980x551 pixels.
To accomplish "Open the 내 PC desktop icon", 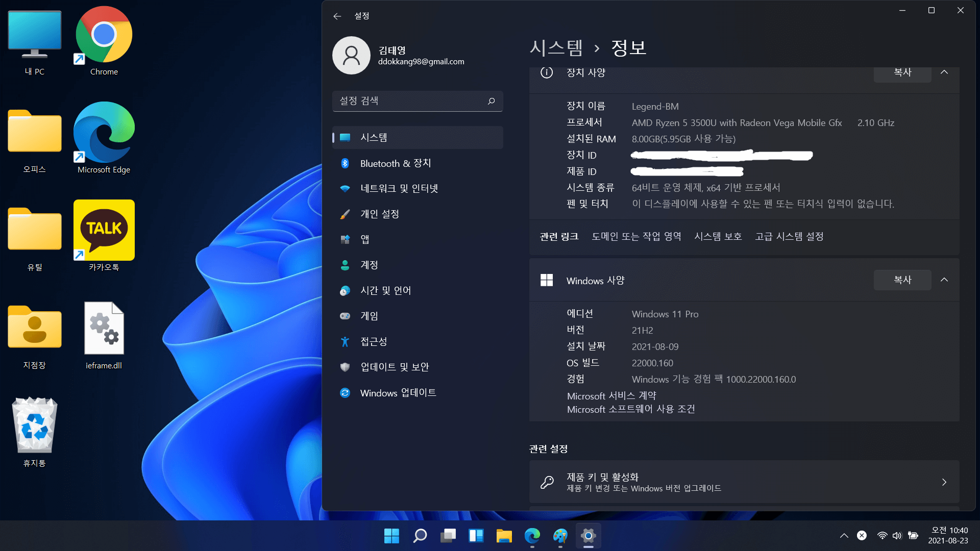I will coord(35,43).
